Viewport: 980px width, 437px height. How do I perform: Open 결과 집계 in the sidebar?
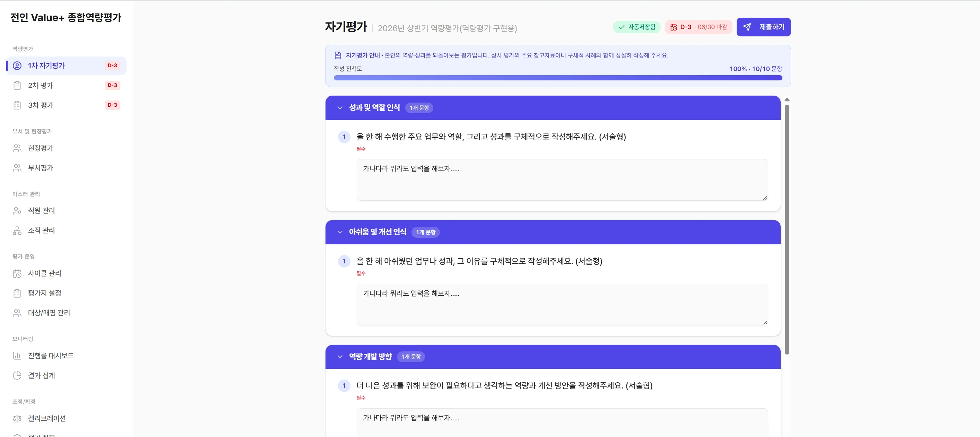pyautogui.click(x=67, y=376)
